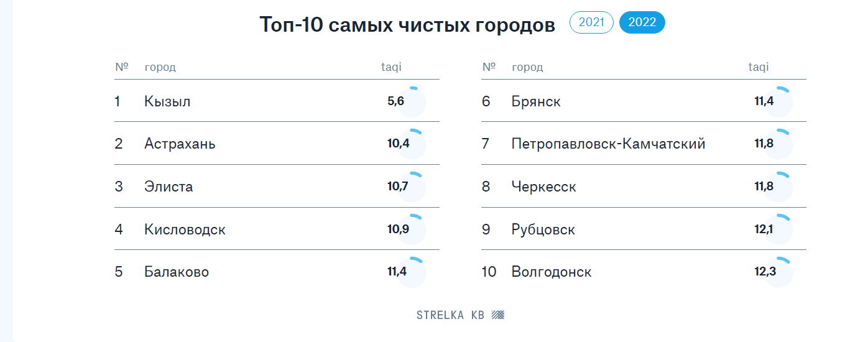Image resolution: width=868 pixels, height=342 pixels.
Task: Select the Петропавловск-Камчатский city row
Action: pyautogui.click(x=644, y=144)
